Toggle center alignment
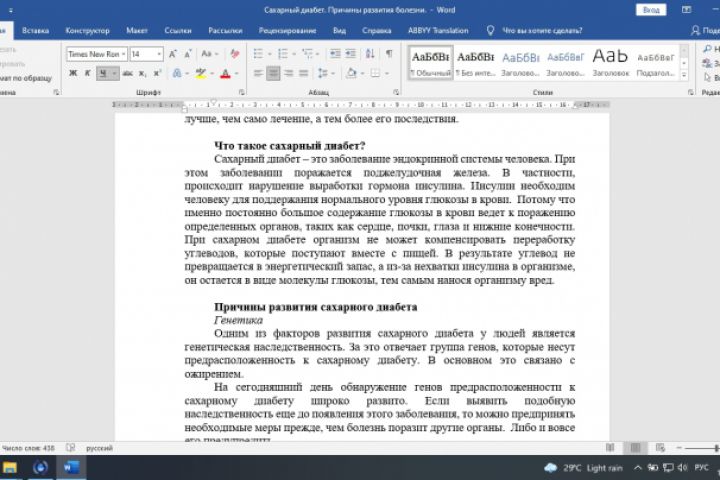This screenshot has width=720, height=480. point(273,73)
